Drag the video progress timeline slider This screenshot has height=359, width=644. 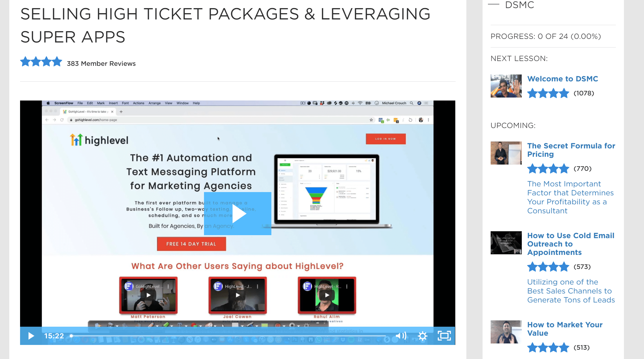click(71, 336)
